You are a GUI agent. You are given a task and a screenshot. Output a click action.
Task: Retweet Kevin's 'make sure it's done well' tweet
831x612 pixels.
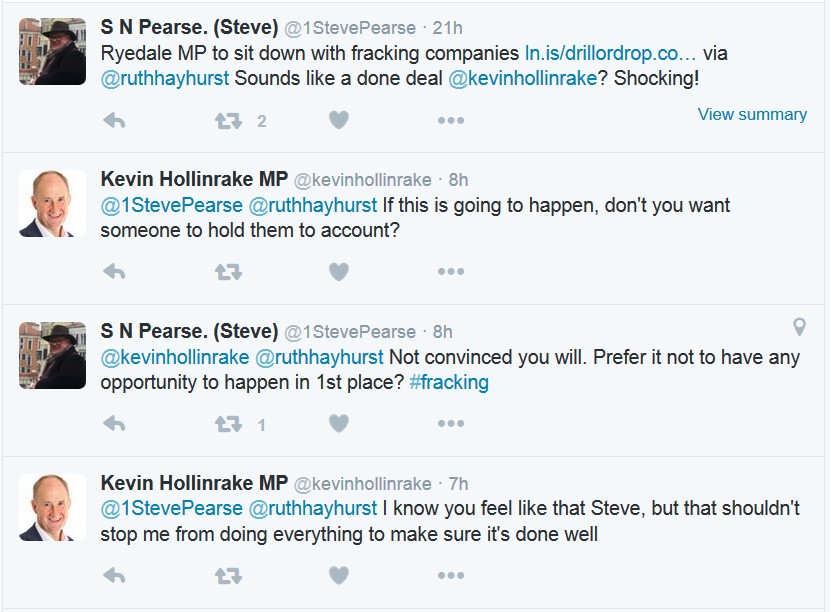[x=228, y=576]
